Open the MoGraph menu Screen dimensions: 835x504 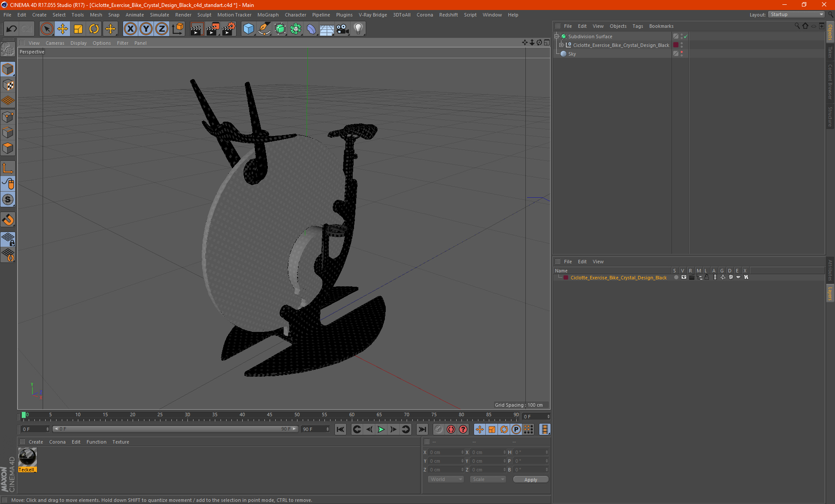(x=267, y=15)
